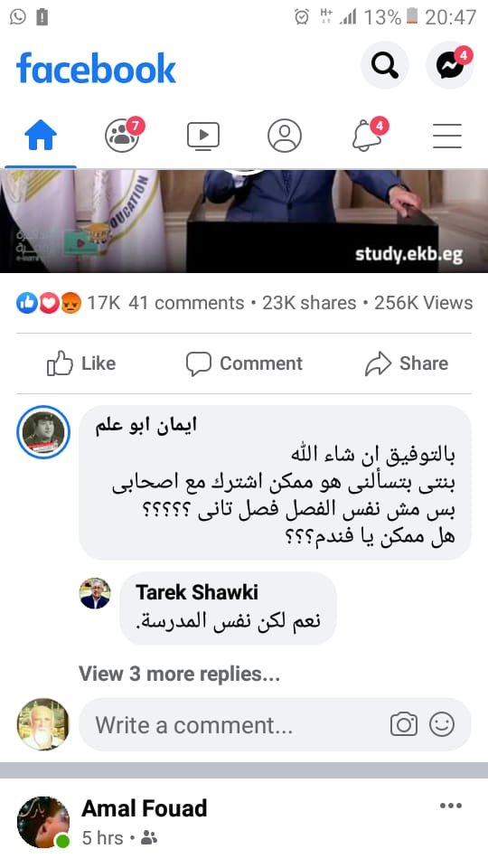The width and height of the screenshot is (488, 868).
Task: Open the emoji smiley picker
Action: point(442,724)
